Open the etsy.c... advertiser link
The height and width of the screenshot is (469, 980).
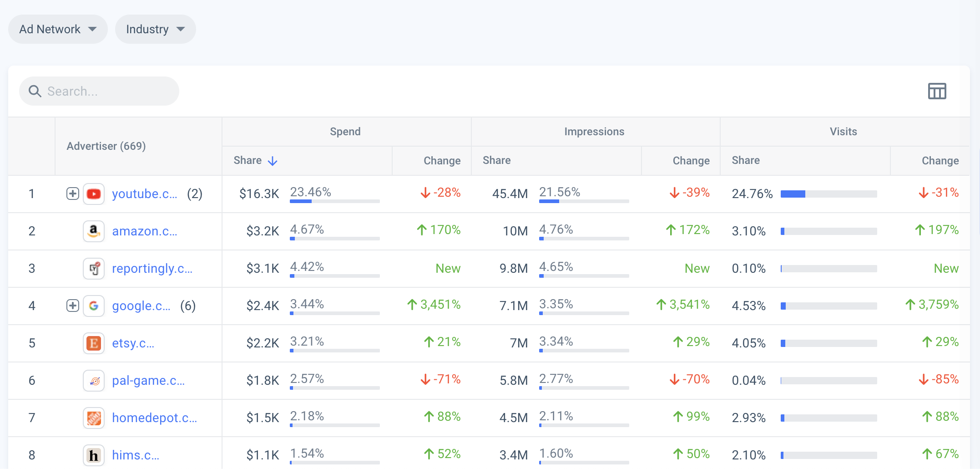133,343
